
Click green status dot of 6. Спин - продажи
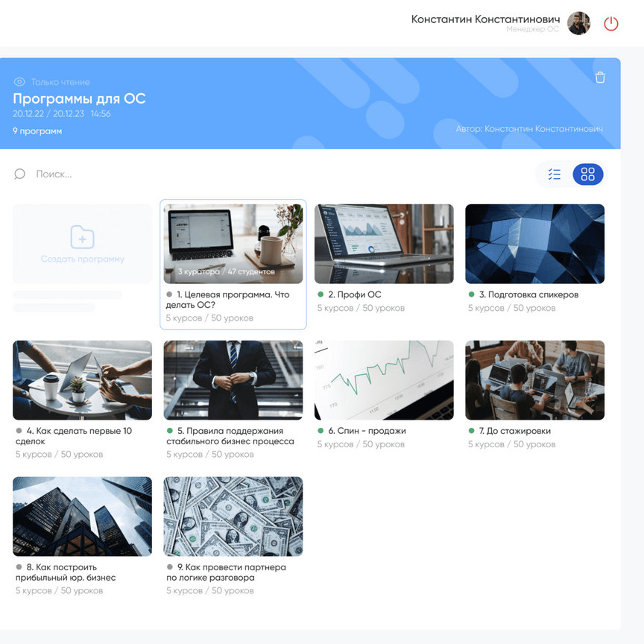click(321, 431)
